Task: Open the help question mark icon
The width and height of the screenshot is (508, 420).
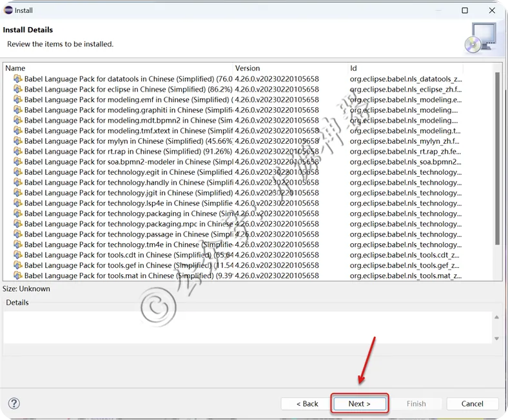Action: (14, 403)
